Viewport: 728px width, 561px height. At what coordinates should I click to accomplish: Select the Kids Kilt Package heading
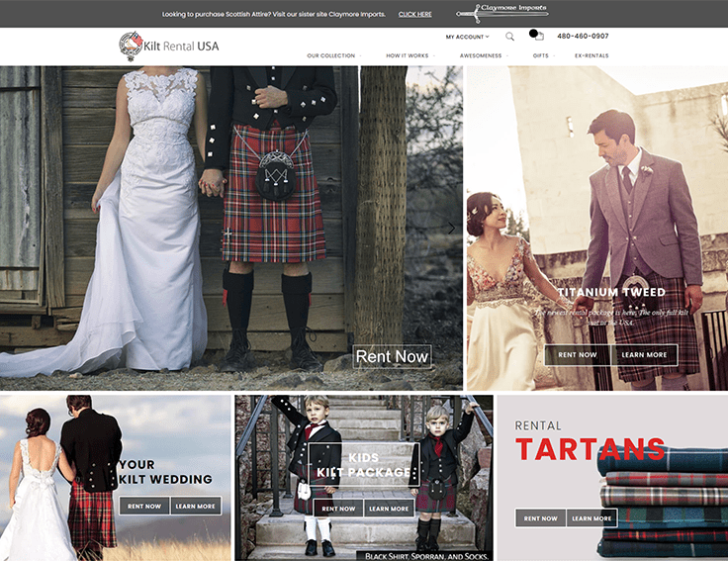pyautogui.click(x=364, y=465)
